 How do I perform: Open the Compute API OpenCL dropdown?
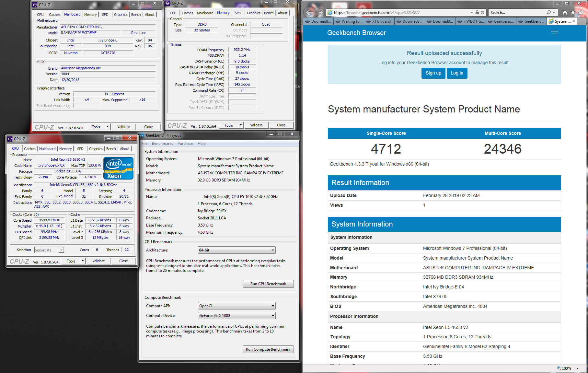[x=237, y=306]
